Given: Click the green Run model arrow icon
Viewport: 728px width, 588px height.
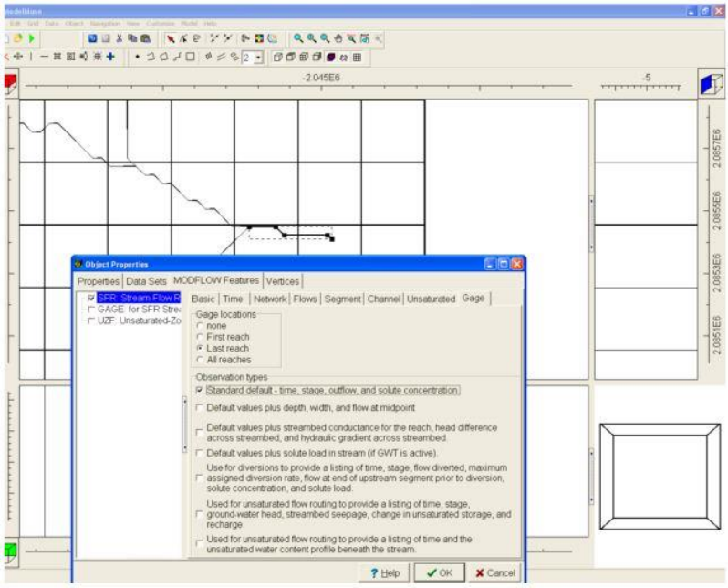Looking at the screenshot, I should point(33,39).
